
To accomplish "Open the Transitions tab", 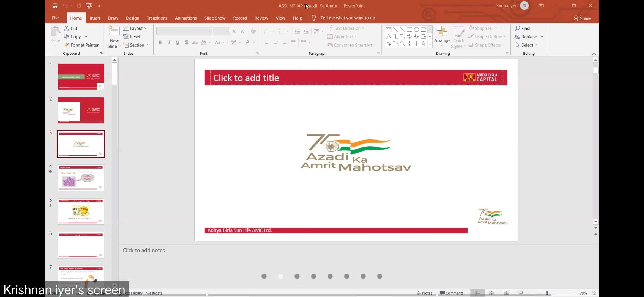I will (157, 18).
